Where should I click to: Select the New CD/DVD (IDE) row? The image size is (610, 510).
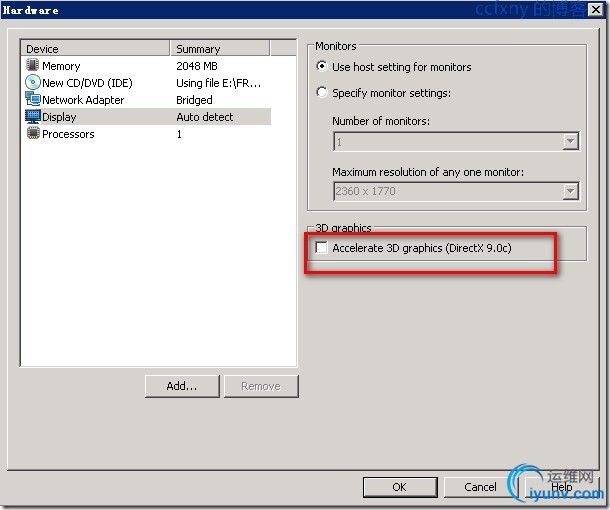(x=148, y=82)
